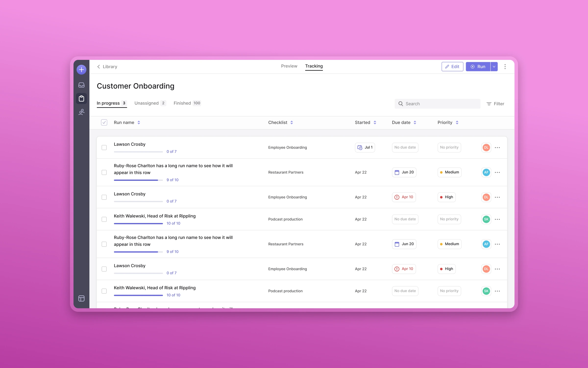Image resolution: width=588 pixels, height=368 pixels.
Task: Open more options for second Keith Walewski row
Action: (497, 291)
